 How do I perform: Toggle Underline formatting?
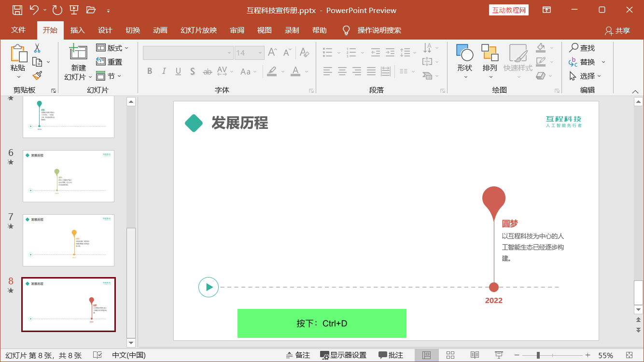[178, 71]
